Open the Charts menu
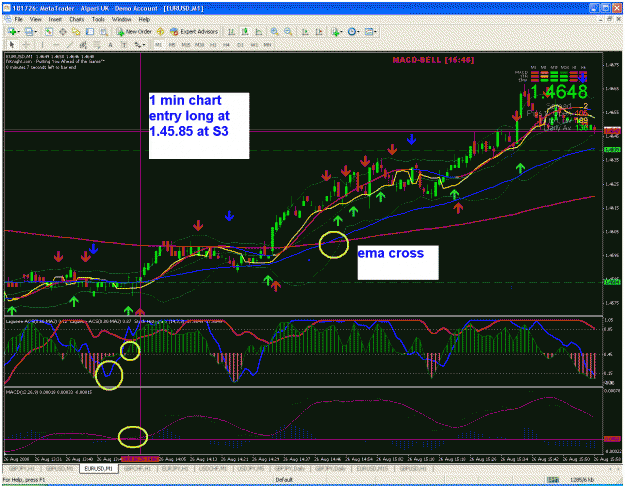This screenshot has width=625, height=486. click(77, 19)
